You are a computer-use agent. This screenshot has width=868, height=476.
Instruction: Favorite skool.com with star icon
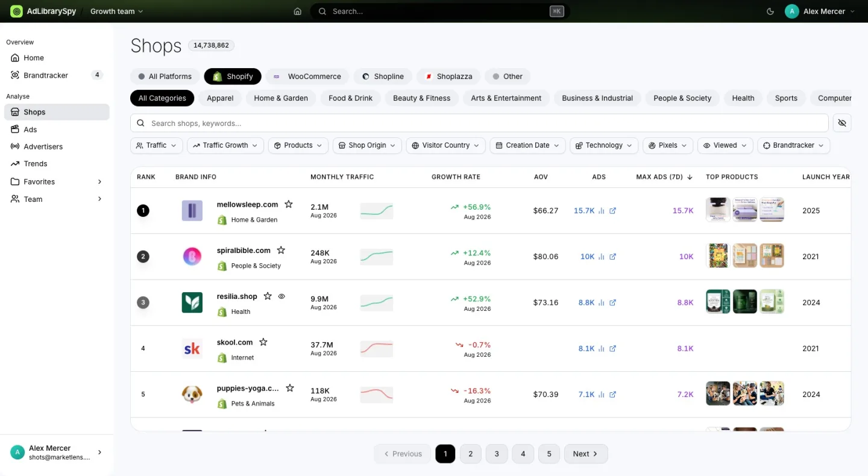click(x=263, y=342)
